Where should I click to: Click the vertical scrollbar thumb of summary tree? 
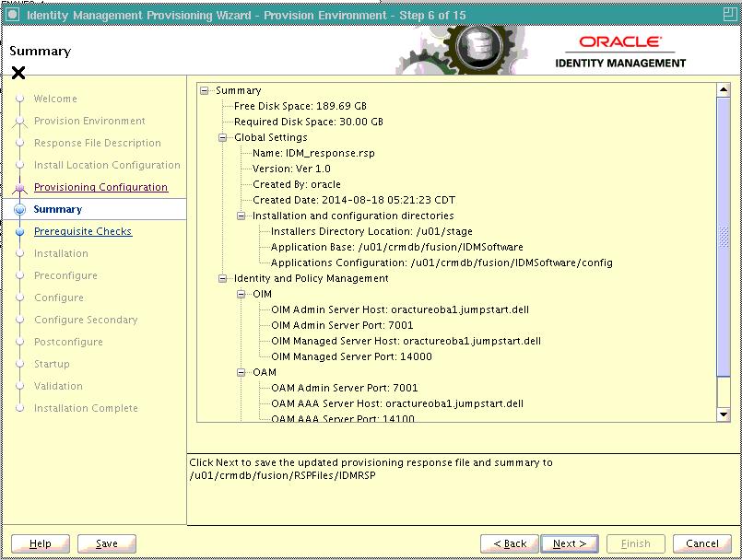tap(723, 238)
